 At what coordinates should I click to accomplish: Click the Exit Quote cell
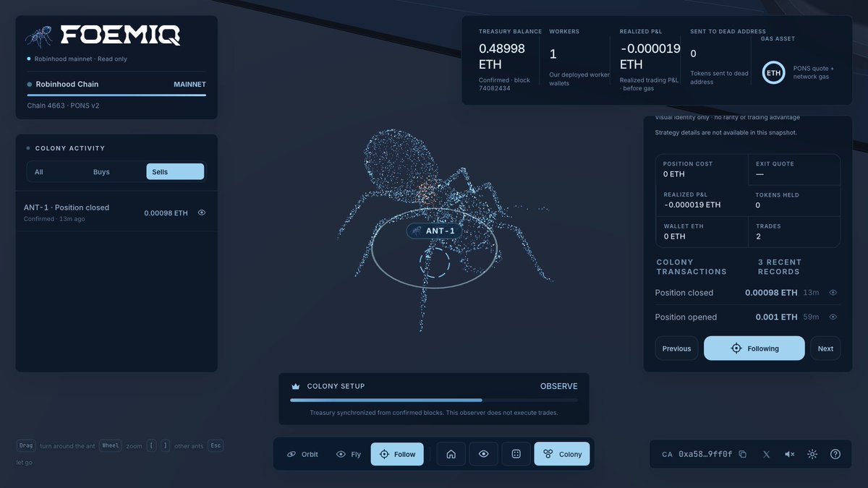(793, 169)
